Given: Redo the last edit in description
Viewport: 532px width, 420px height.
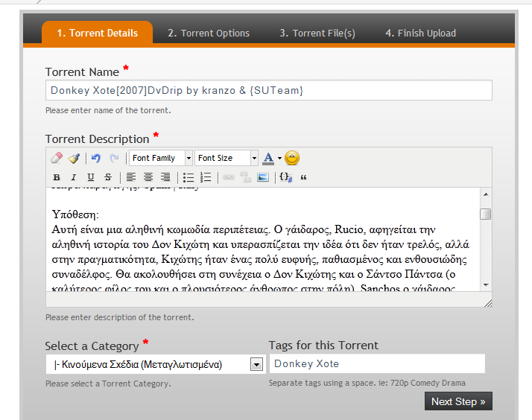Looking at the screenshot, I should click(114, 158).
